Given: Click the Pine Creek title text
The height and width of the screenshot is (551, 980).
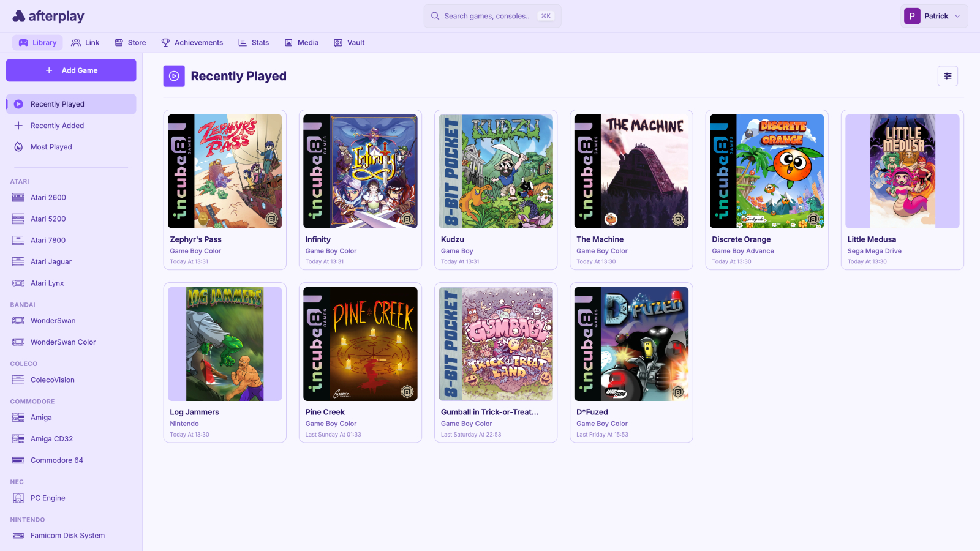Looking at the screenshot, I should tap(325, 412).
